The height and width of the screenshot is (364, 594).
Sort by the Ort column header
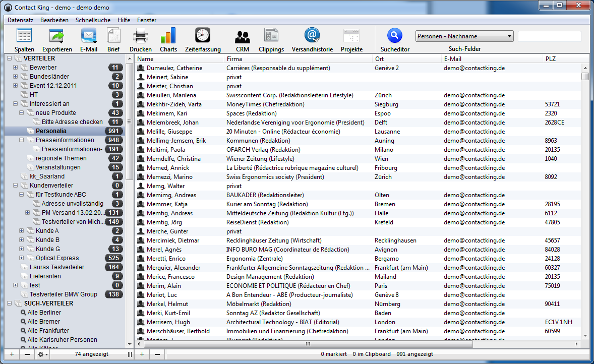point(407,58)
